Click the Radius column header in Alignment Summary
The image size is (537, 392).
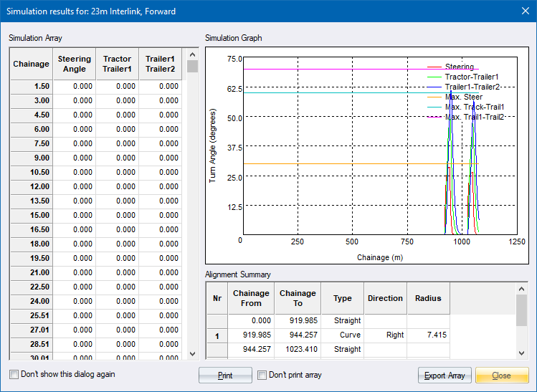click(x=427, y=298)
